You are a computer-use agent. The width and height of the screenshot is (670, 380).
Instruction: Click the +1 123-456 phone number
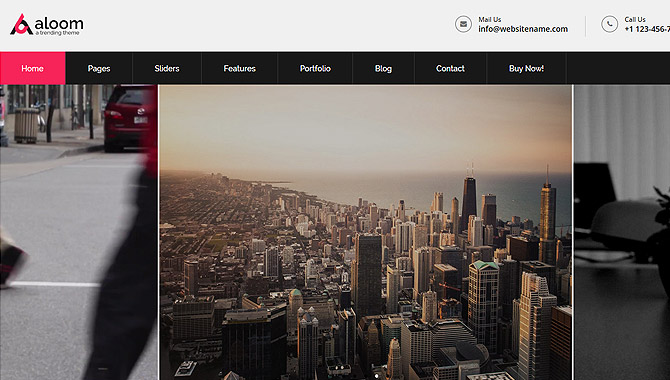(647, 29)
